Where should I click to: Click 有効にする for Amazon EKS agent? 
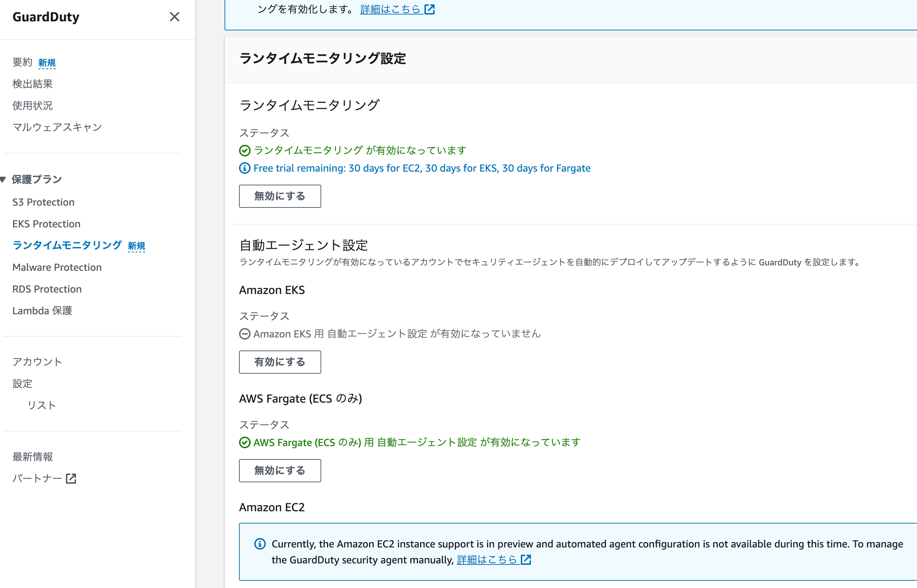tap(280, 362)
